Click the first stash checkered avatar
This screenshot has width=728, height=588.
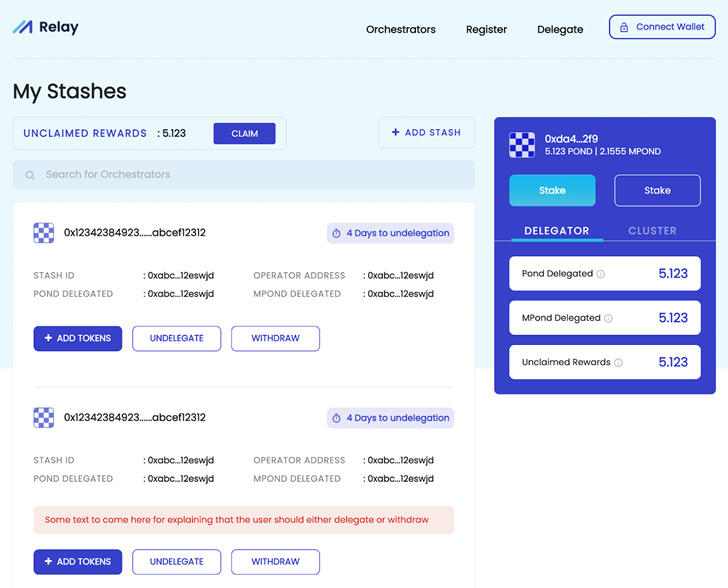tap(43, 233)
